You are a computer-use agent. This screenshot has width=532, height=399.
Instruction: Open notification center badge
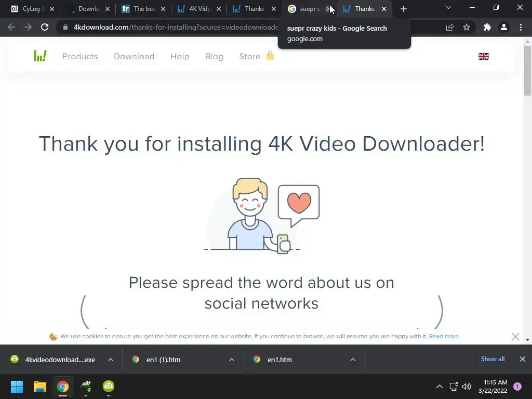point(517,387)
